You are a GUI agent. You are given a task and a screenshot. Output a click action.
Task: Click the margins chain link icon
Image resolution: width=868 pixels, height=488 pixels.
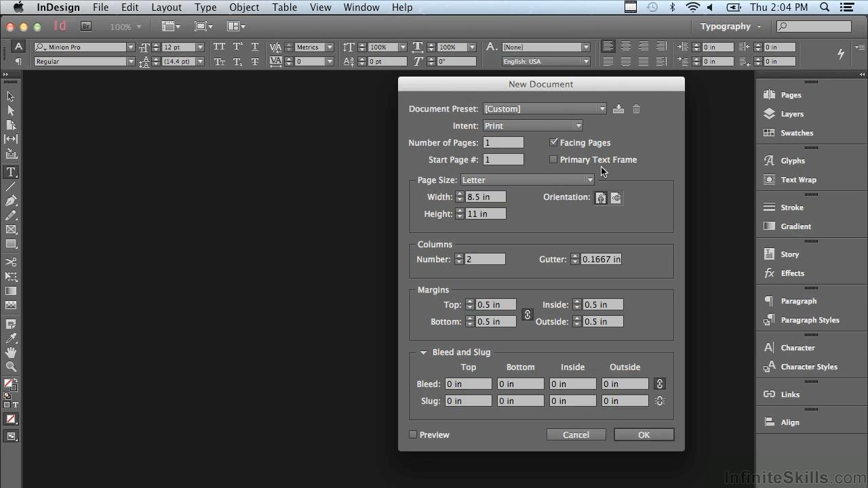click(x=527, y=314)
